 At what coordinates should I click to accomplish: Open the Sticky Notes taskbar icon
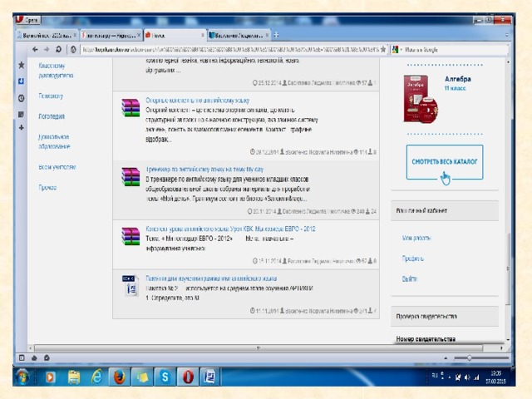click(x=142, y=377)
